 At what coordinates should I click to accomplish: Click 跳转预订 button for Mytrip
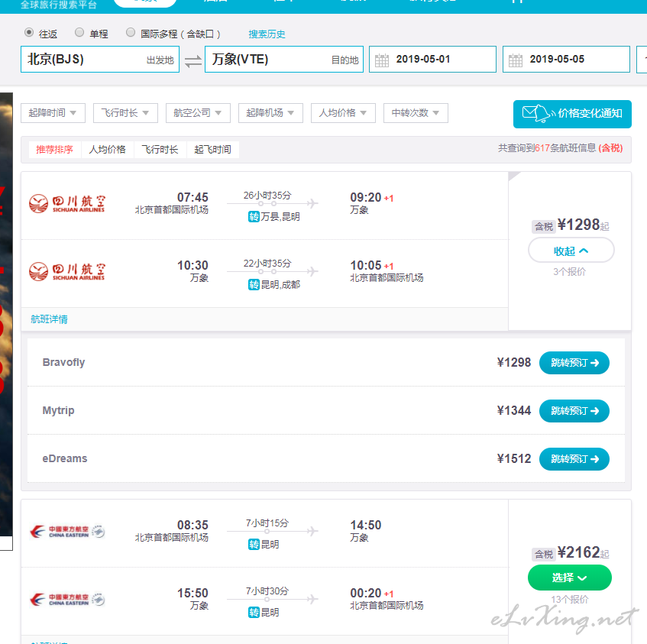coord(574,411)
